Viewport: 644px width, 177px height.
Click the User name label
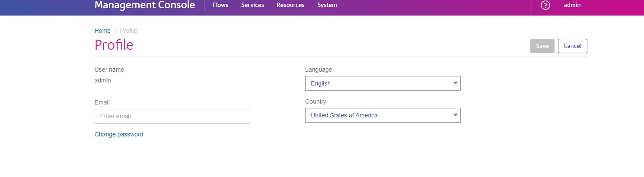tap(109, 70)
